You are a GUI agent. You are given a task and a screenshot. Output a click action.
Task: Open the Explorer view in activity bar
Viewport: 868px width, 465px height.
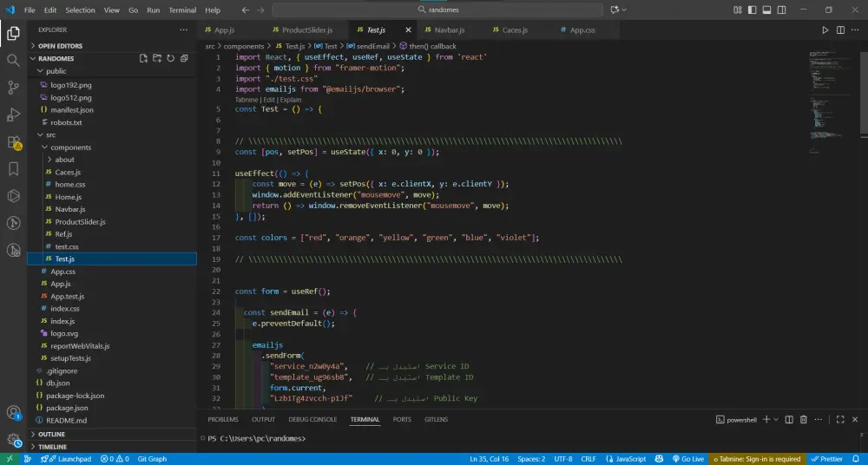tap(13, 33)
